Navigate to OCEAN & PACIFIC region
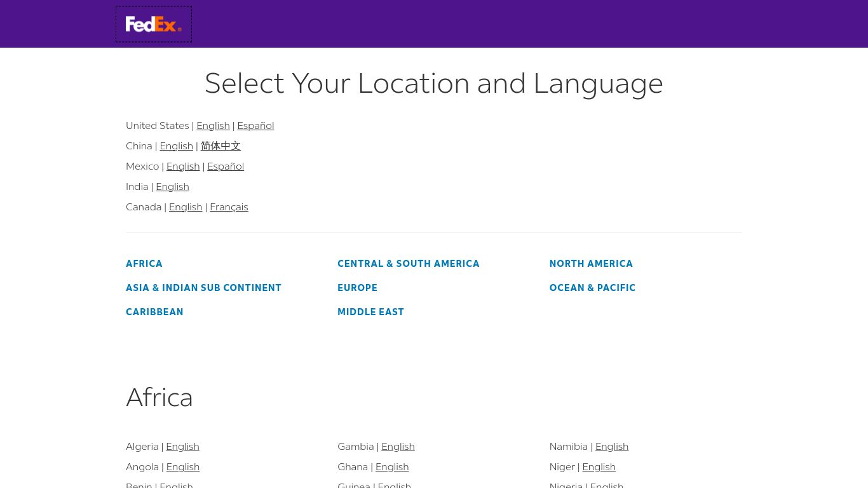Viewport: 868px width, 488px height. click(x=592, y=288)
